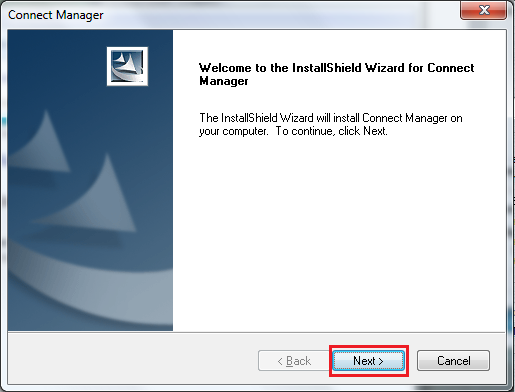The width and height of the screenshot is (515, 392).
Task: Click the grayed-out Back button
Action: click(294, 361)
